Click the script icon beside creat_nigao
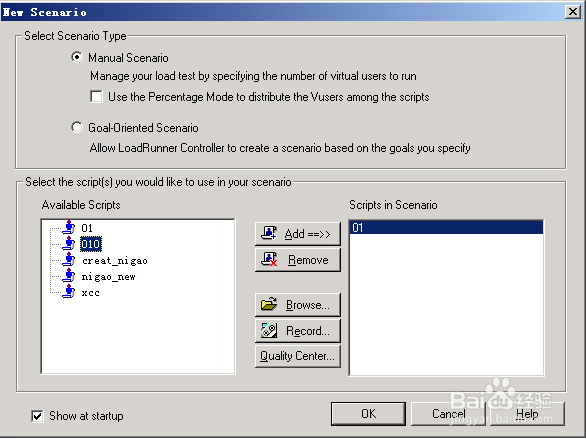The height and width of the screenshot is (439, 586). point(68,260)
